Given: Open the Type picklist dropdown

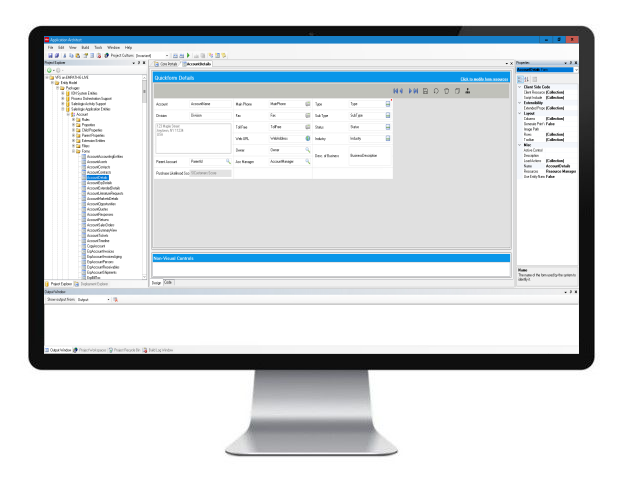Looking at the screenshot, I should 387,104.
